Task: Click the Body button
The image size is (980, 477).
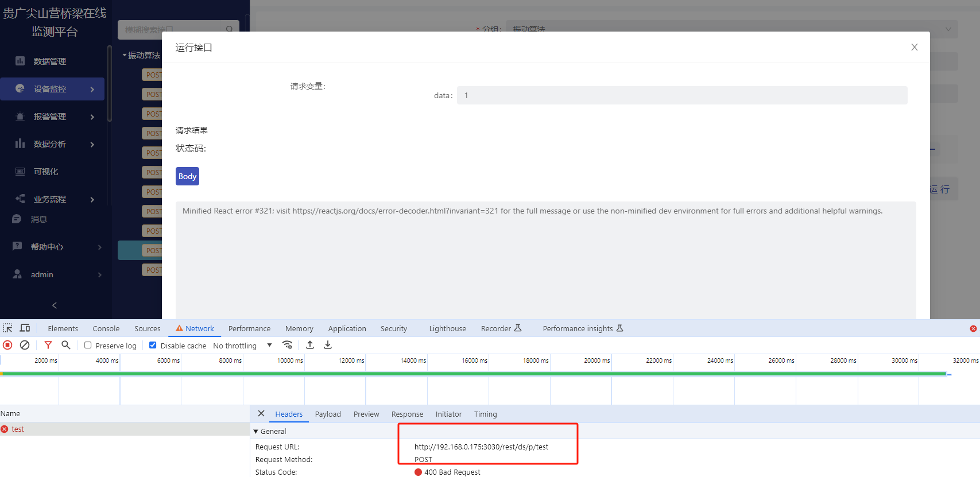Action: (x=187, y=176)
